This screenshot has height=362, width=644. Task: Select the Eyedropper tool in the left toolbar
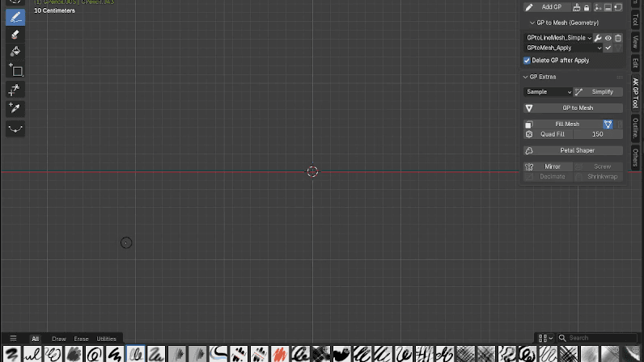(x=15, y=108)
